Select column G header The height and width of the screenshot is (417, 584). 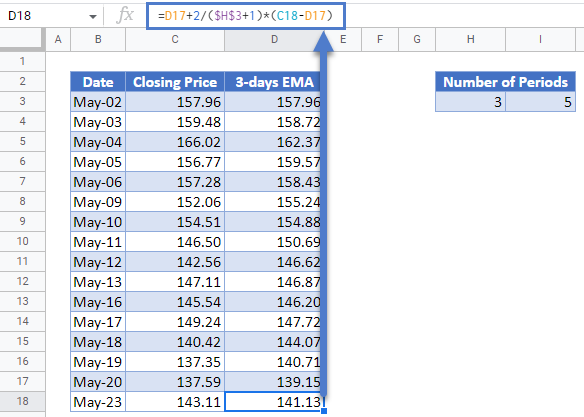tap(417, 39)
